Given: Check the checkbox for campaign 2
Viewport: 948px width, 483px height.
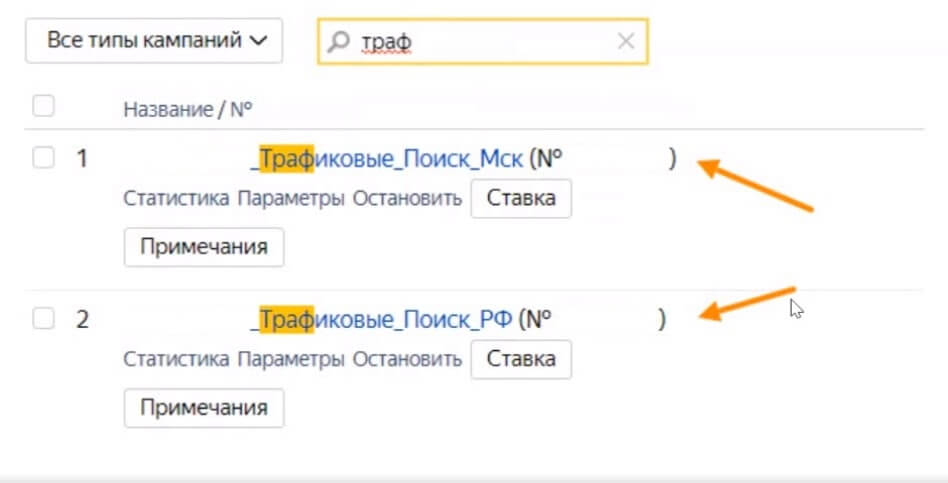Looking at the screenshot, I should 43,319.
